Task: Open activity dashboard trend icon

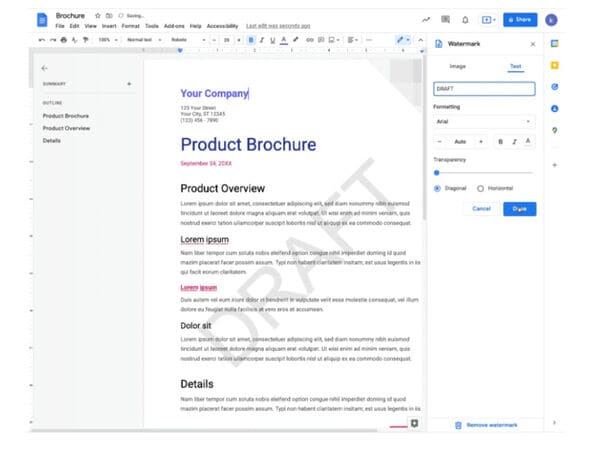Action: tap(426, 20)
